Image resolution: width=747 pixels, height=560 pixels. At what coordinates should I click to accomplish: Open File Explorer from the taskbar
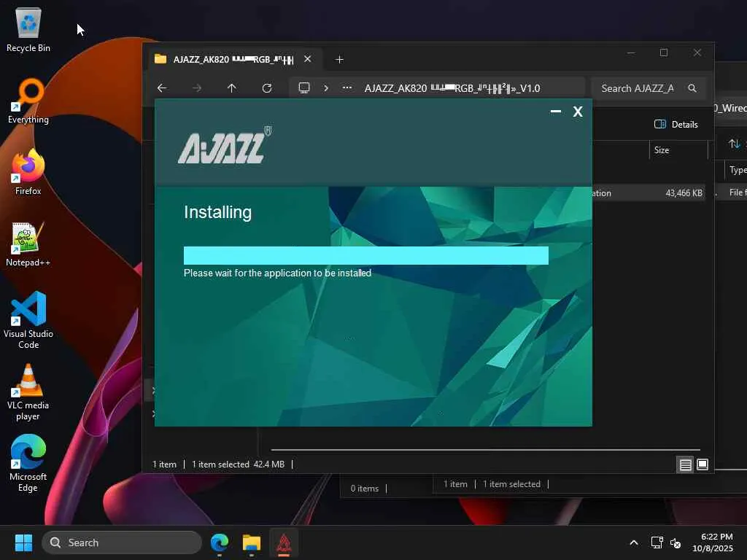coord(252,542)
